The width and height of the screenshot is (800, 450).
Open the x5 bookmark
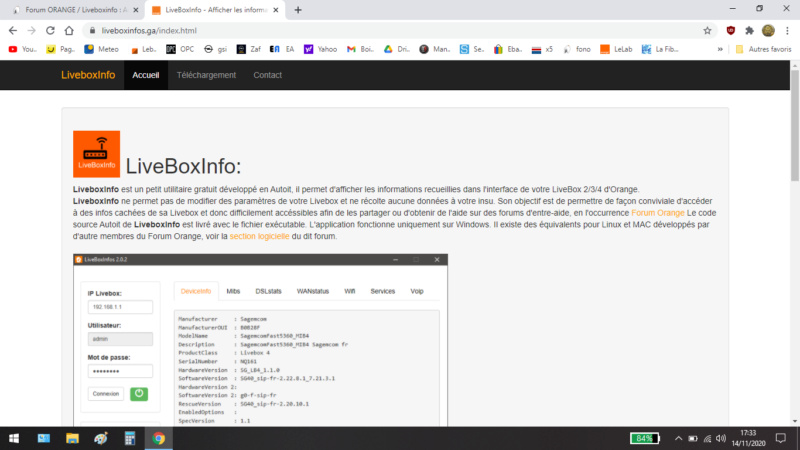[x=542, y=49]
